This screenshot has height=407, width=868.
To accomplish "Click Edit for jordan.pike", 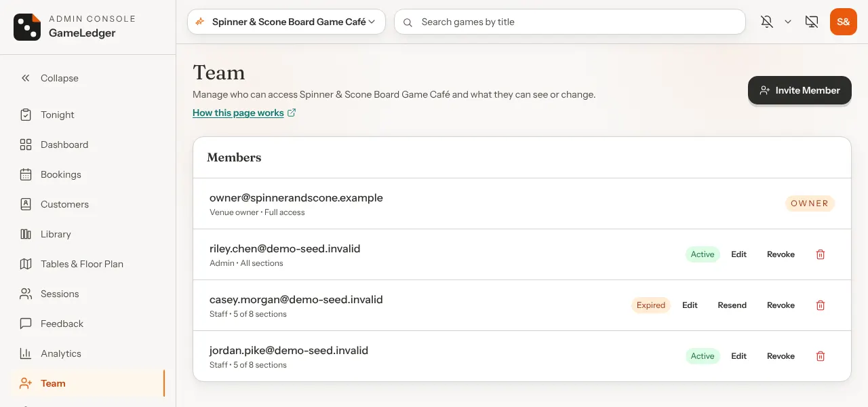I will click(x=738, y=356).
